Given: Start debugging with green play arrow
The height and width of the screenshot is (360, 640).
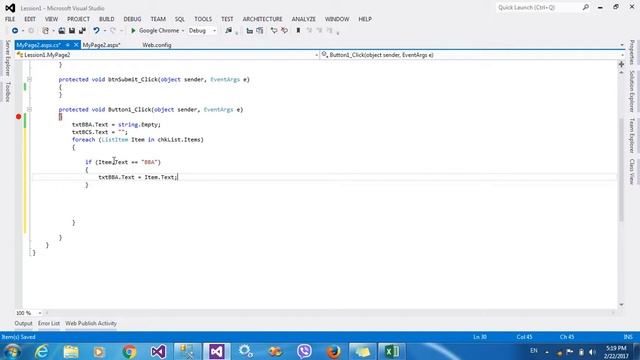Looking at the screenshot, I should pos(133,31).
